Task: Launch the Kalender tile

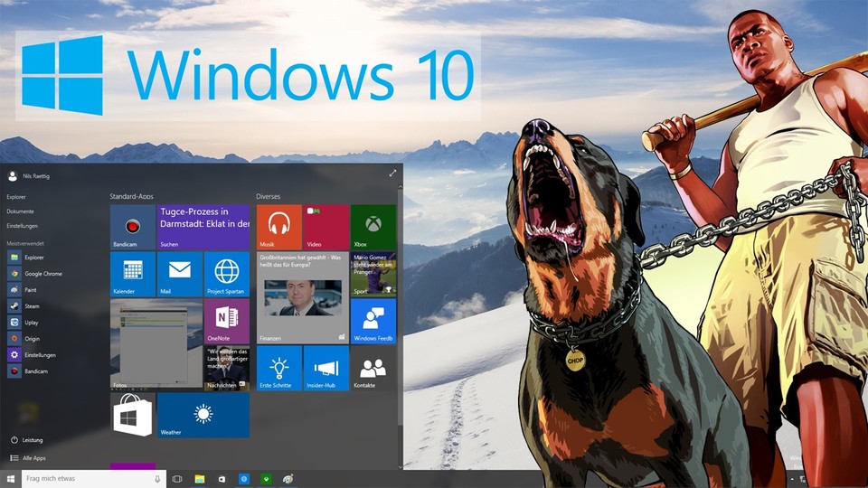Action: coord(132,274)
